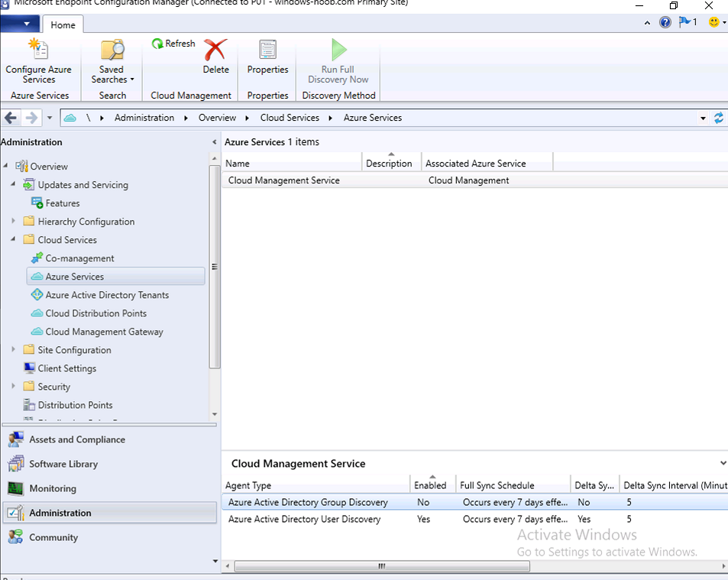Run Full Discovery Now

click(x=338, y=61)
